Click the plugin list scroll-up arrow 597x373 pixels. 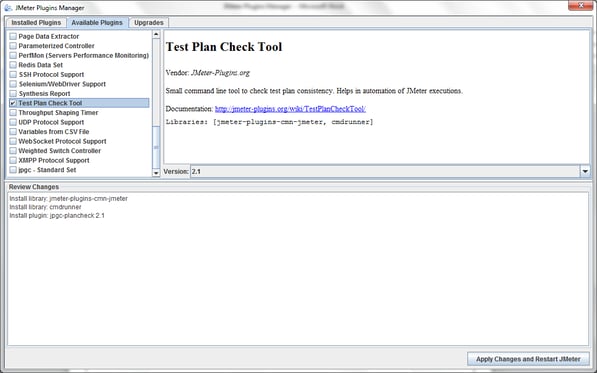pos(156,35)
